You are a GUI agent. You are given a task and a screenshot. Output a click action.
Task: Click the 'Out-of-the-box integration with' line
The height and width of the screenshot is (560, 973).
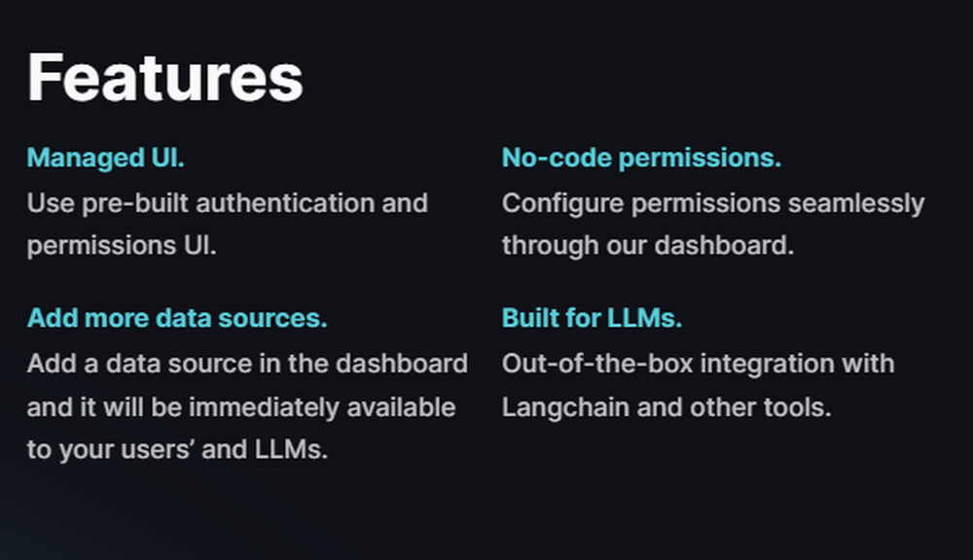(x=698, y=364)
